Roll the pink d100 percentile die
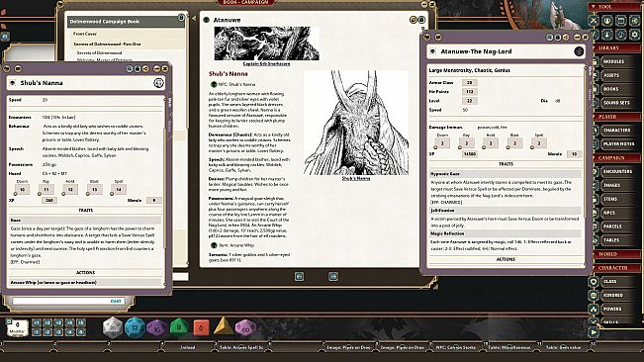 coord(245,327)
